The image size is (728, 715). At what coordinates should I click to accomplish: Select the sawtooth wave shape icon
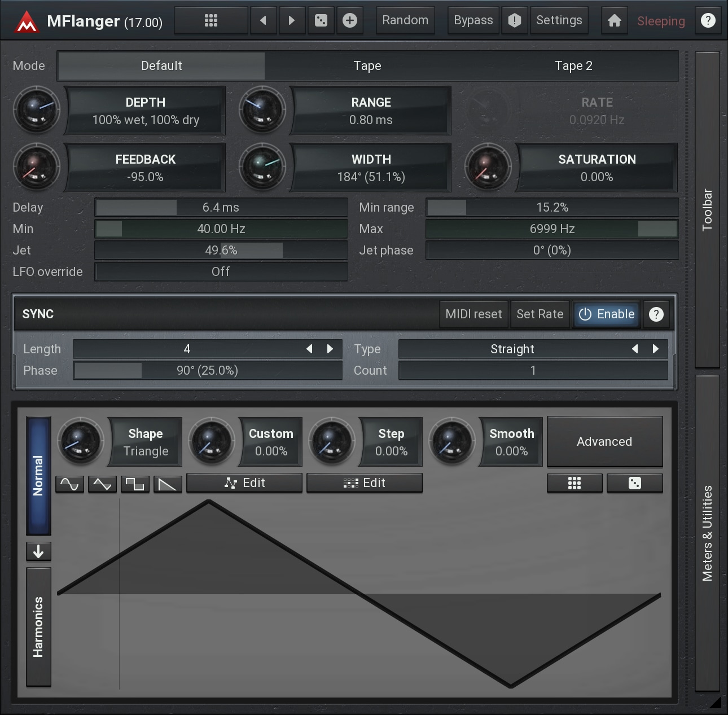(168, 484)
